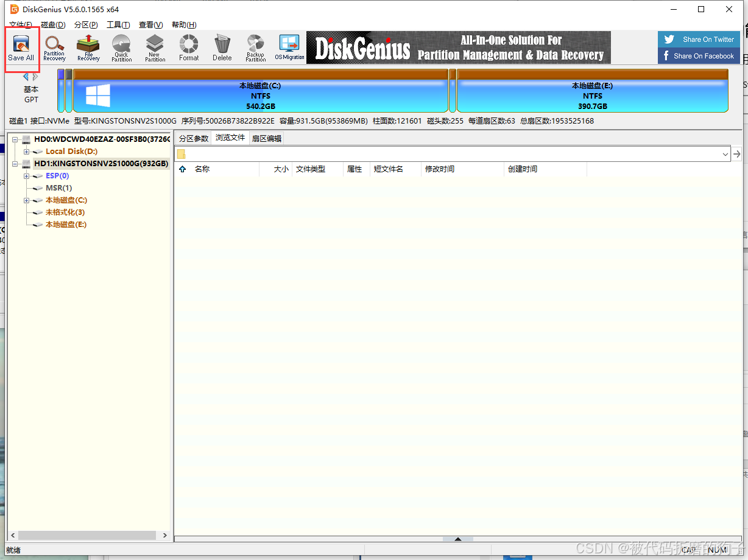Viewport: 748px width, 560px height.
Task: Collapse the HD0 WDC disk node
Action: click(15, 139)
